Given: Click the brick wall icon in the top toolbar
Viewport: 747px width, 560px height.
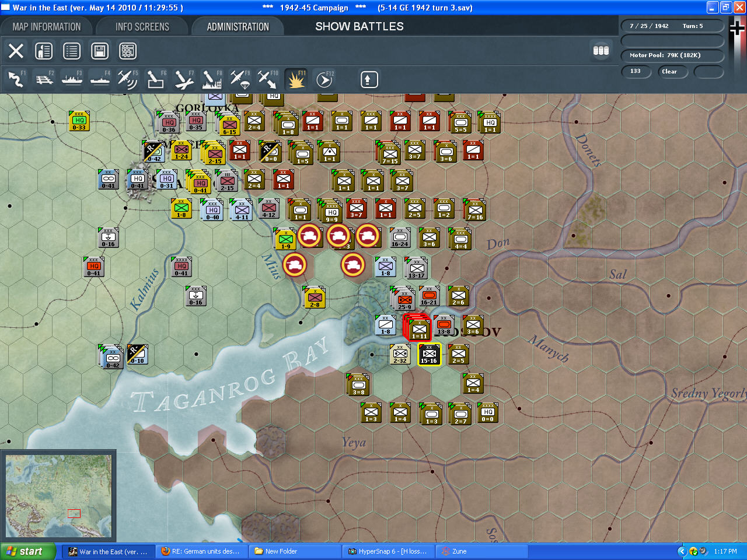Looking at the screenshot, I should [128, 51].
